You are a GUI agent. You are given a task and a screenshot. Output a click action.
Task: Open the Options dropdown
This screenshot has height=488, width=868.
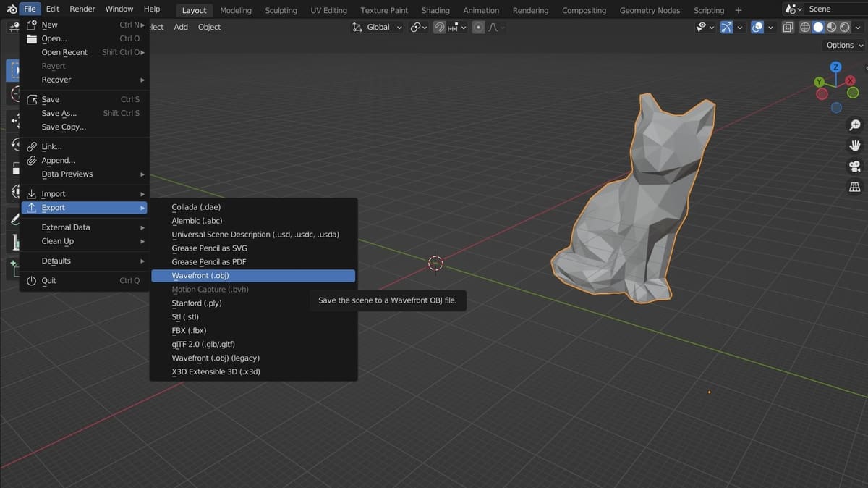click(845, 45)
